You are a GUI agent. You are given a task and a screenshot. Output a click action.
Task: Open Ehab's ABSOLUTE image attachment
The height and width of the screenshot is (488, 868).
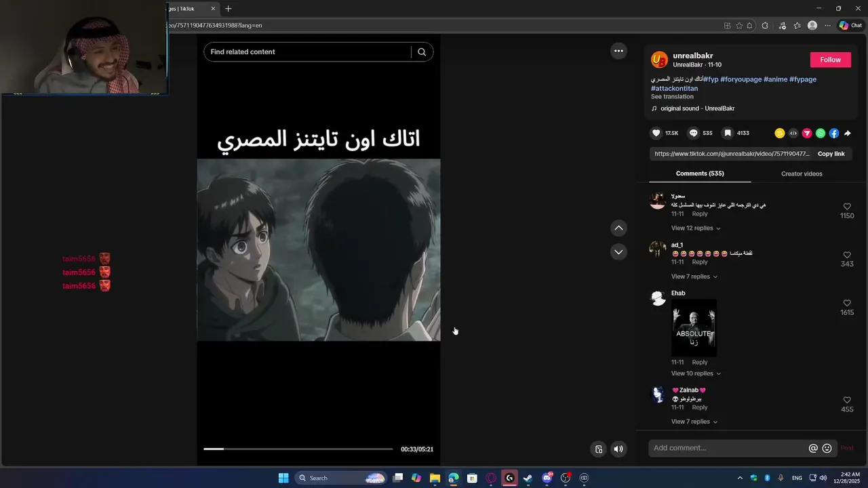point(694,328)
